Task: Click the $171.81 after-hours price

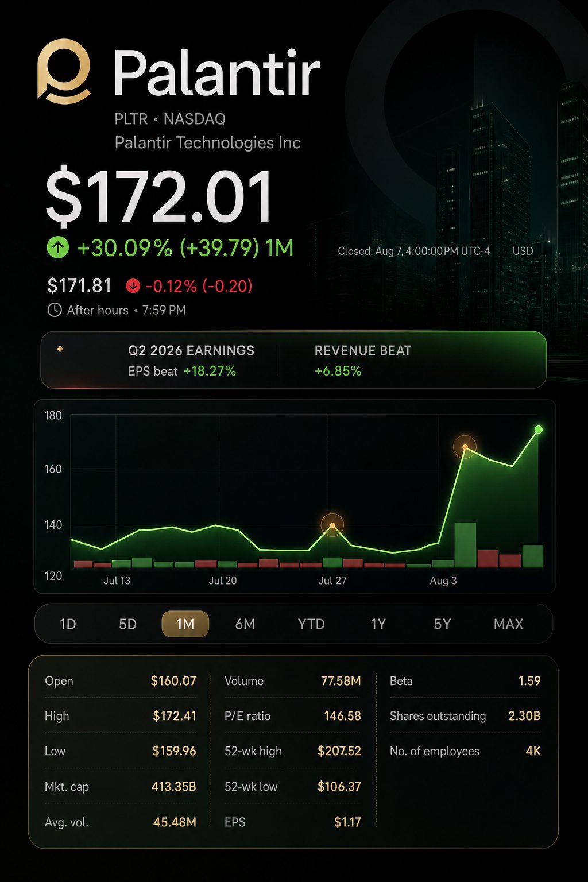Action: coord(79,285)
